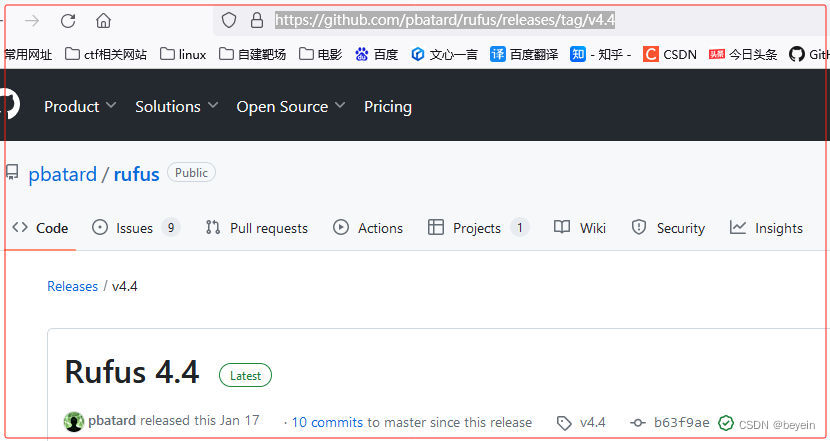Expand the Solutions menu
Viewport: 830px width, 441px height.
pos(177,106)
